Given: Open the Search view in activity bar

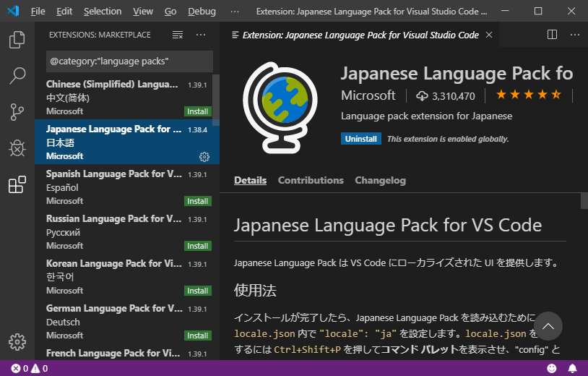Looking at the screenshot, I should coord(17,75).
